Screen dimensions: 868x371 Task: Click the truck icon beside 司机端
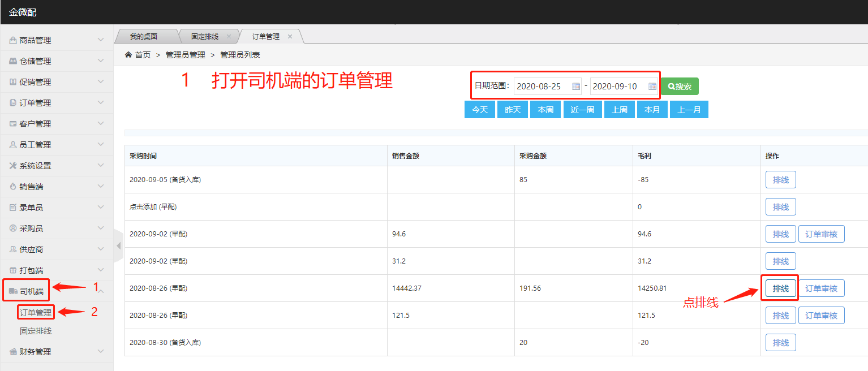coord(13,291)
